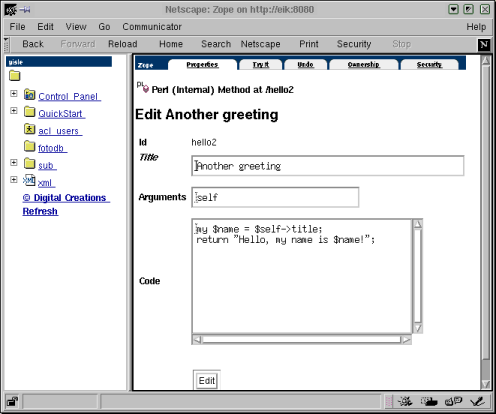
Task: Click the Netscape toolbar button
Action: (x=261, y=44)
